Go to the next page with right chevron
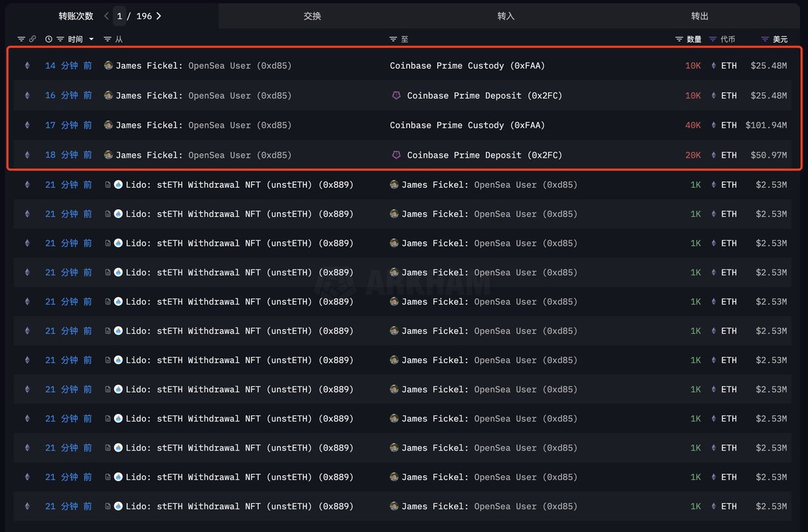808x532 pixels. [x=159, y=15]
